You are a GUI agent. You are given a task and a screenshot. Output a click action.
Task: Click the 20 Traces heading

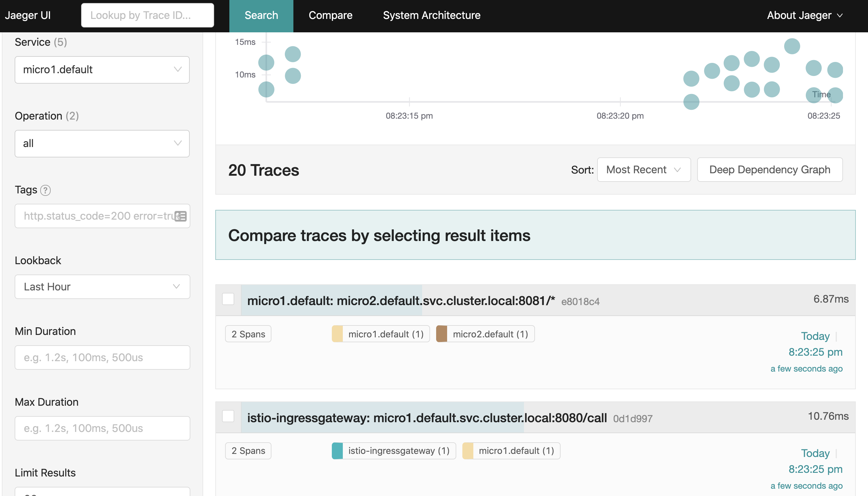(264, 170)
